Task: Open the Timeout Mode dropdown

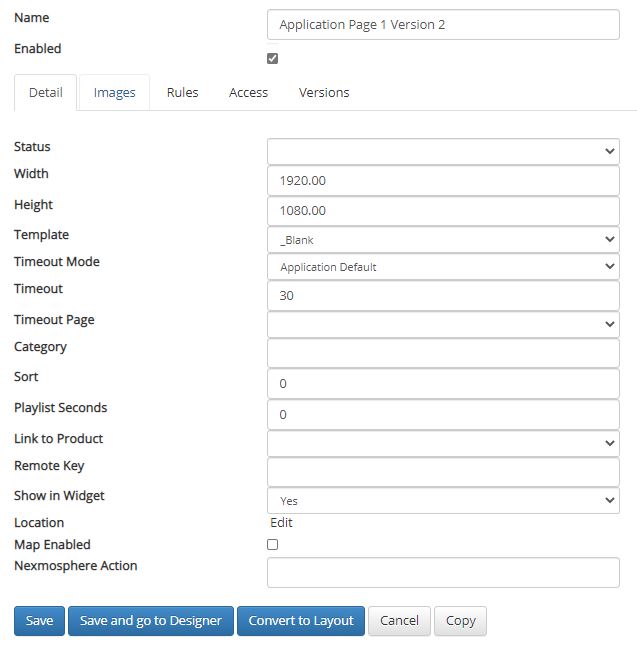Action: [443, 267]
